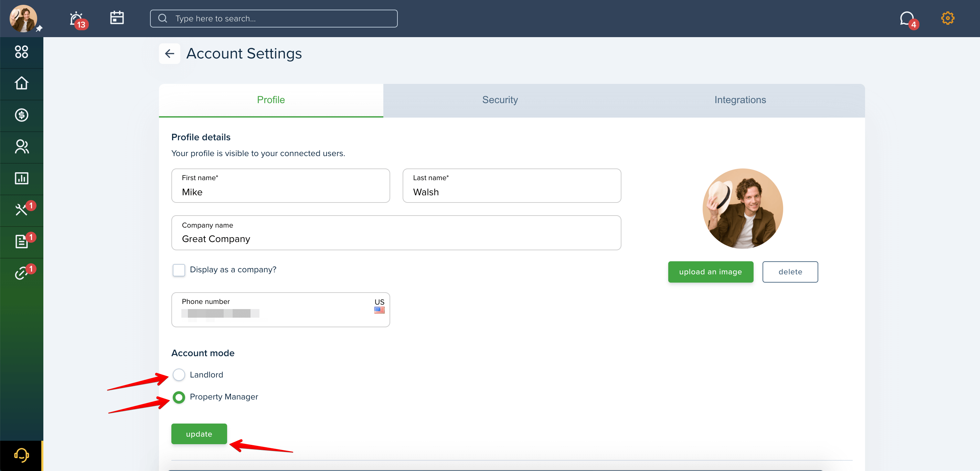This screenshot has height=471, width=980.
Task: Open the documents icon in sidebar
Action: pyautogui.click(x=22, y=241)
